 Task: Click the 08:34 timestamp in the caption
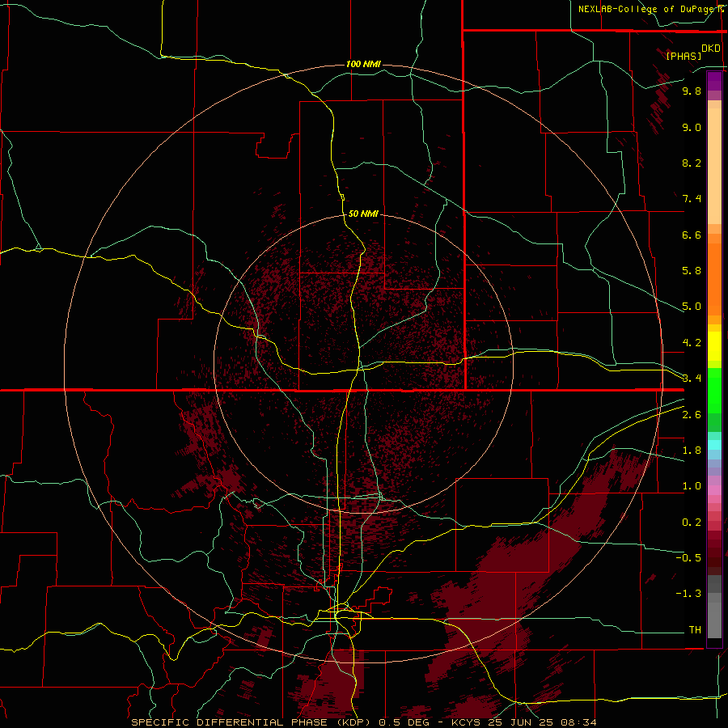click(x=579, y=722)
